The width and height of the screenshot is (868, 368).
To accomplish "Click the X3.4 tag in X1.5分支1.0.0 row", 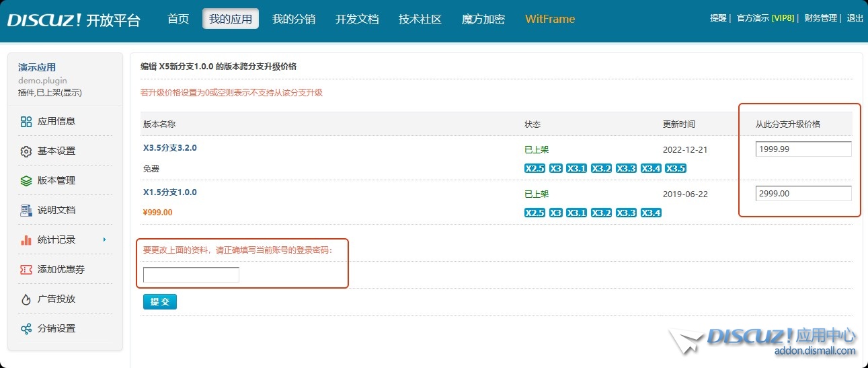I will pos(651,213).
